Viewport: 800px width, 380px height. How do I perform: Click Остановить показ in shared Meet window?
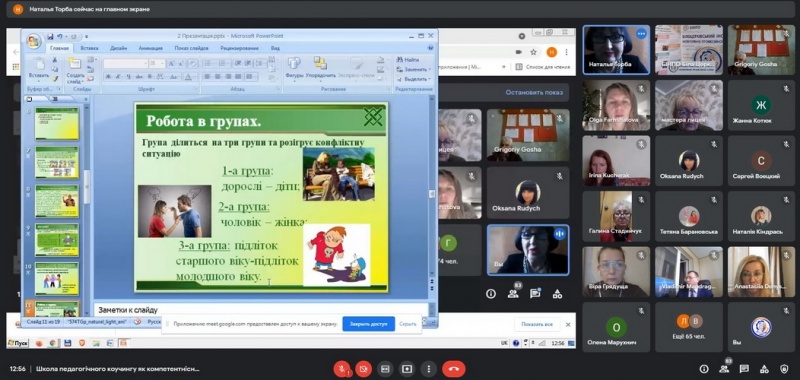534,92
